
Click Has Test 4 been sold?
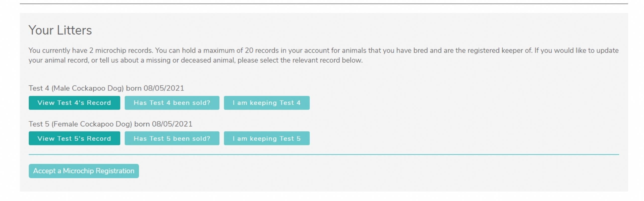[x=172, y=103]
